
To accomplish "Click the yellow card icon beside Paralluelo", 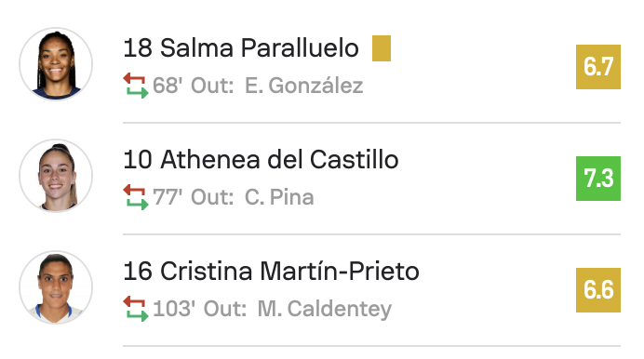I will [382, 48].
